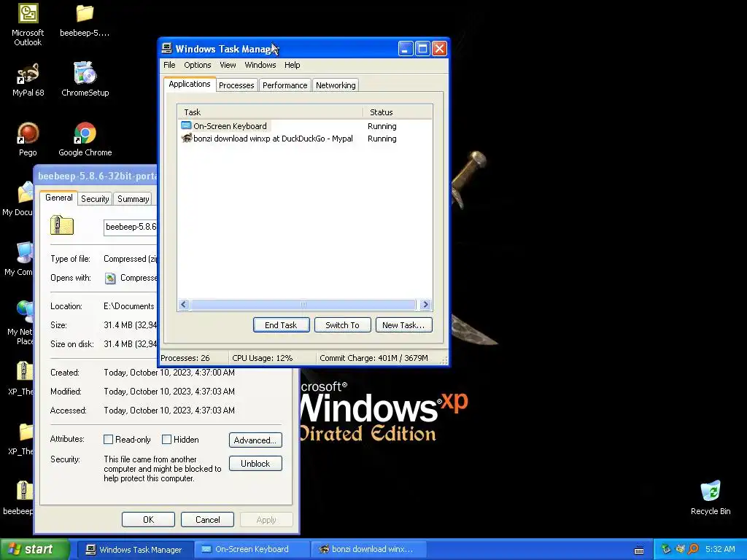Click the right scroll arrow in task list
The image size is (747, 560).
(425, 305)
